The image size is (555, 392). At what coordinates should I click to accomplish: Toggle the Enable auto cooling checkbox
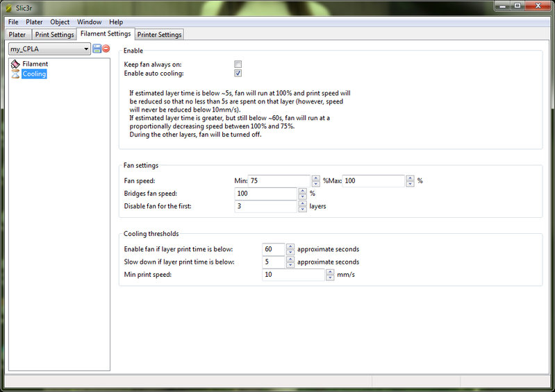238,73
